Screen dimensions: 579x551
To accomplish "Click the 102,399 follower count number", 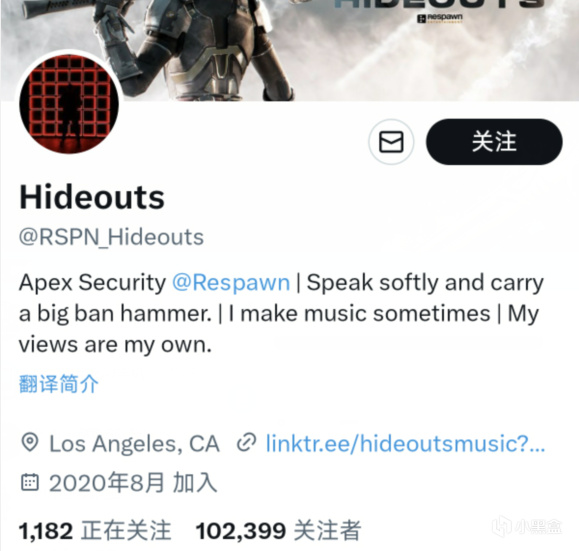I will (241, 531).
